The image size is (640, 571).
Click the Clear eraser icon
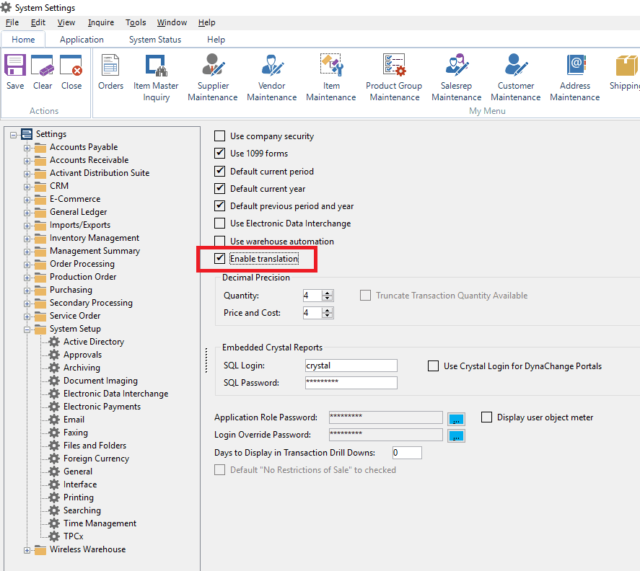(x=42, y=65)
